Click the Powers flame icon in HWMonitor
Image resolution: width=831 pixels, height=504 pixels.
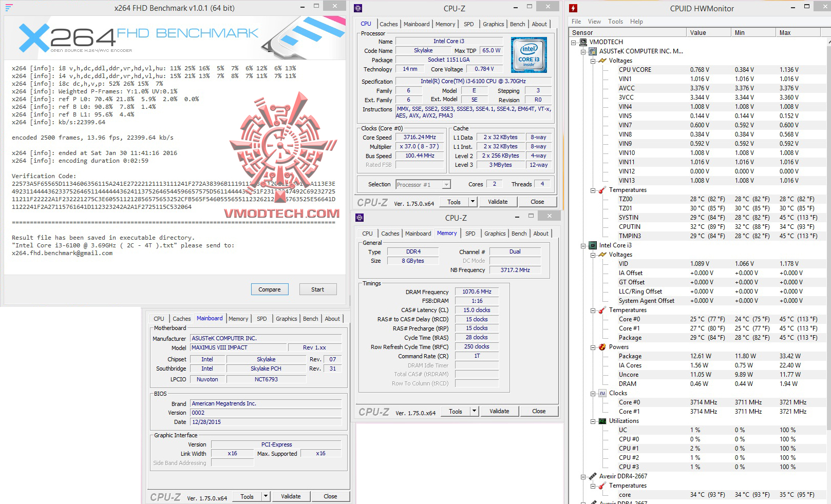tap(602, 347)
